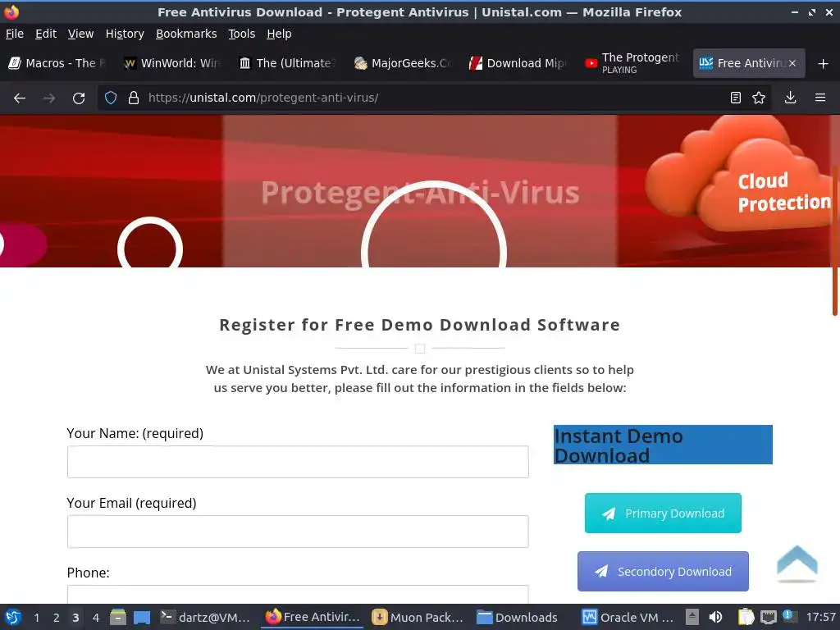Open the Bookmarks menu
Screen dimensions: 840x630
tap(186, 34)
